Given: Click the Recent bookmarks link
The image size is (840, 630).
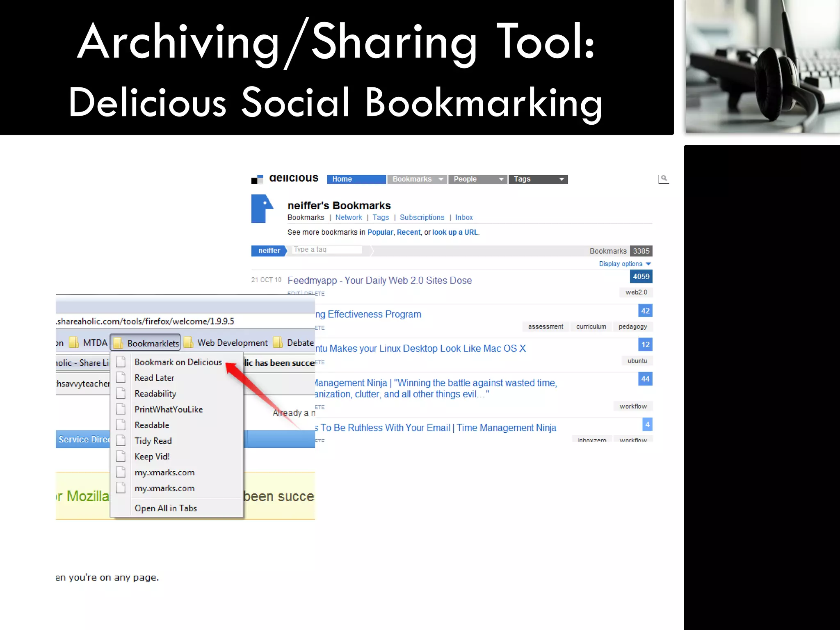Looking at the screenshot, I should pos(409,232).
